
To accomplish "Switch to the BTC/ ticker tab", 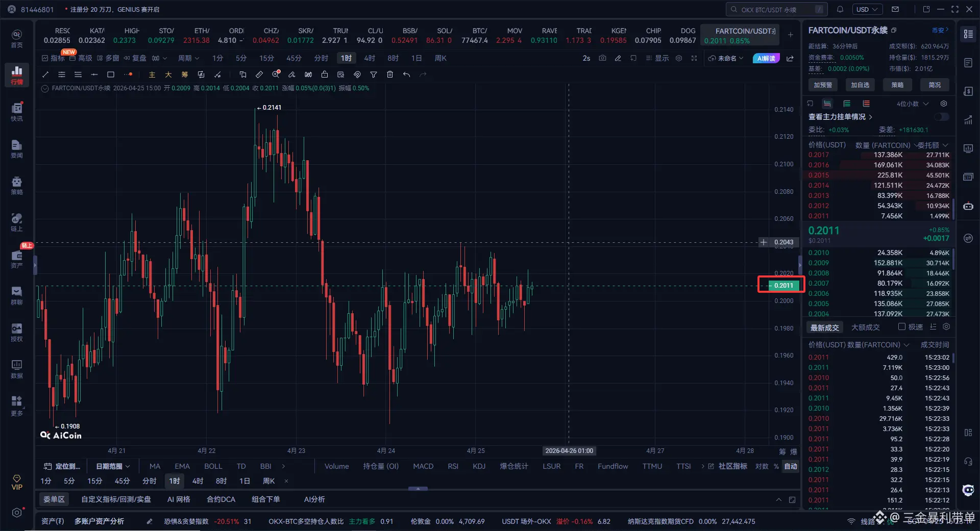I will coord(475,35).
